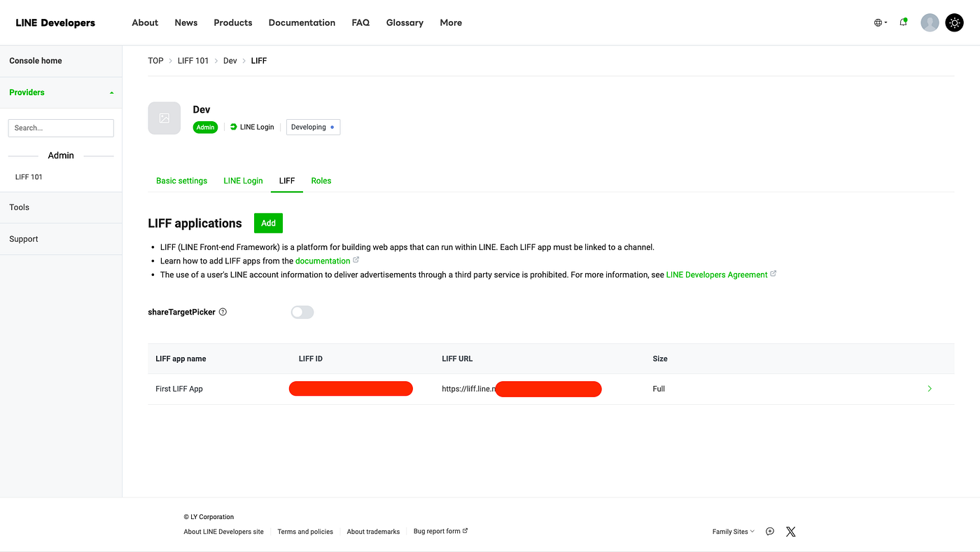
Task: Switch to the LINE Login tab
Action: [x=243, y=181]
